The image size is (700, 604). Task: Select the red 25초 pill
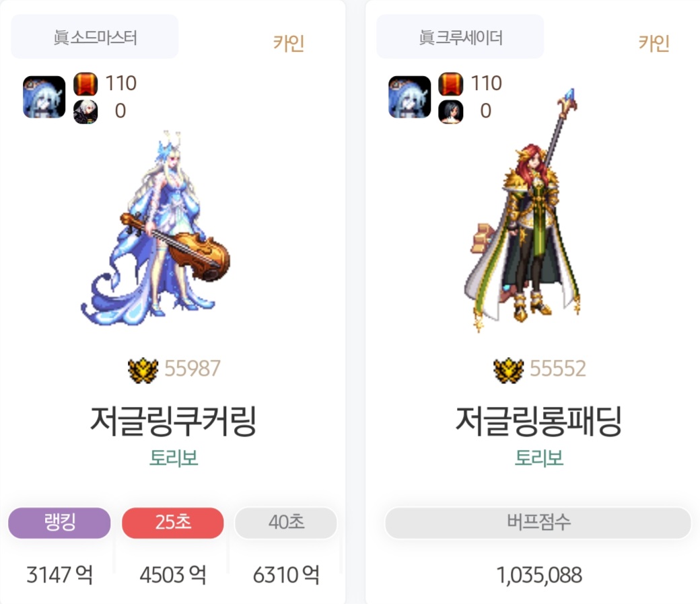173,523
